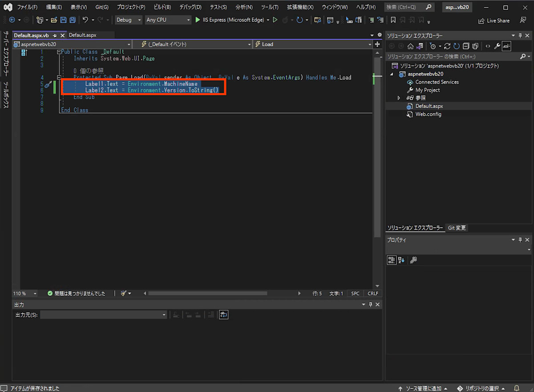Click the Preview Selected Items icon in Solution Explorer
534x392 pixels.
coord(506,46)
